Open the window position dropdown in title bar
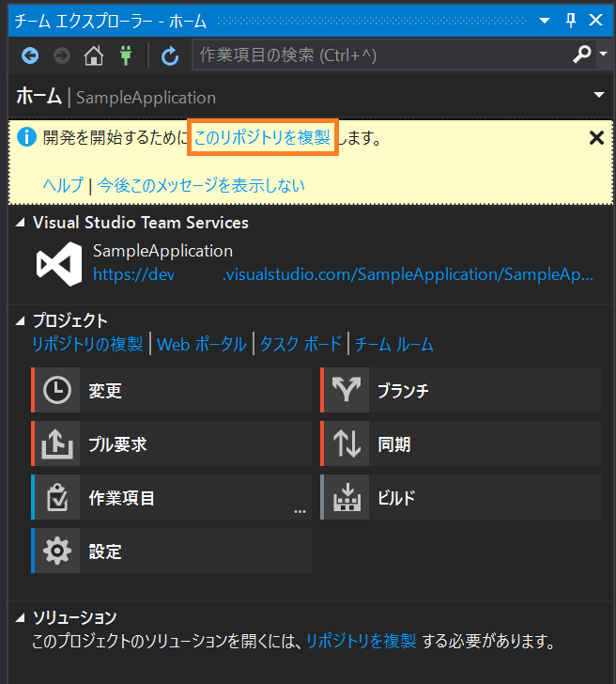This screenshot has height=684, width=616. coord(544,21)
